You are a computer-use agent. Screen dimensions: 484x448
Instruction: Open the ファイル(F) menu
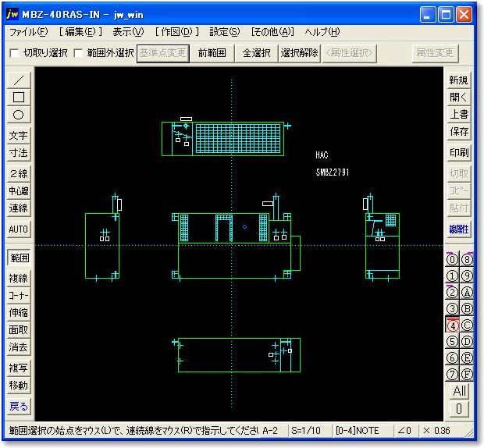pyautogui.click(x=27, y=32)
